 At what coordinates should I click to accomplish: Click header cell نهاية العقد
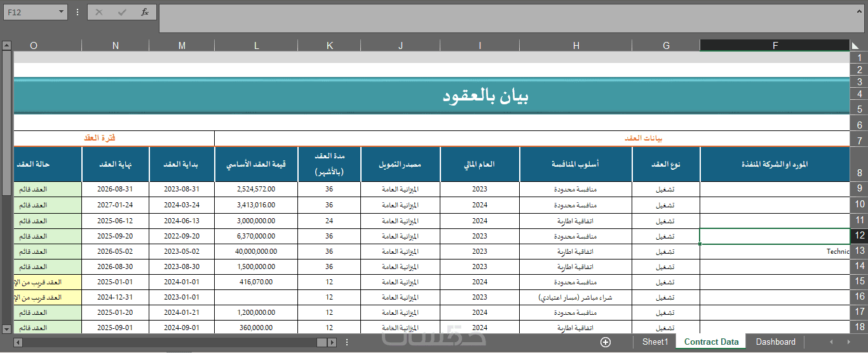click(116, 164)
